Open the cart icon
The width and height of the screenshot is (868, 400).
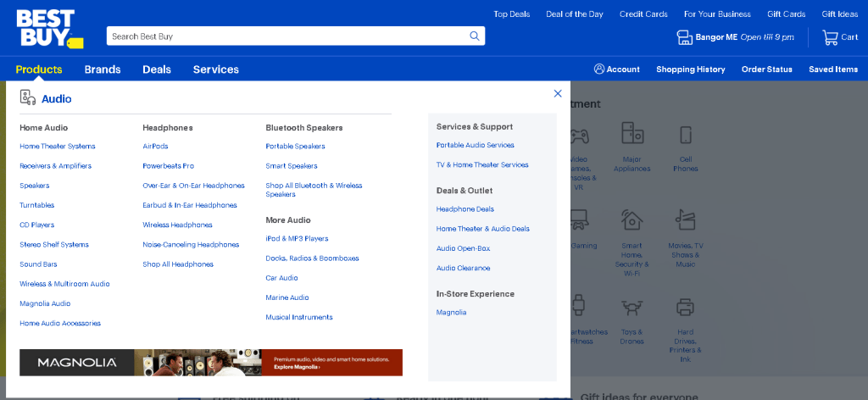pyautogui.click(x=830, y=37)
